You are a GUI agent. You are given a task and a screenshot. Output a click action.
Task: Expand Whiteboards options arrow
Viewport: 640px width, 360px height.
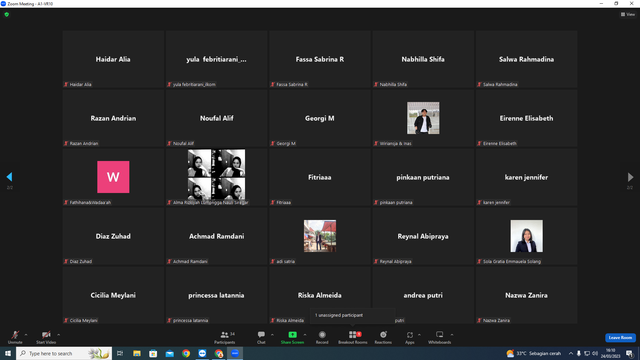click(452, 335)
